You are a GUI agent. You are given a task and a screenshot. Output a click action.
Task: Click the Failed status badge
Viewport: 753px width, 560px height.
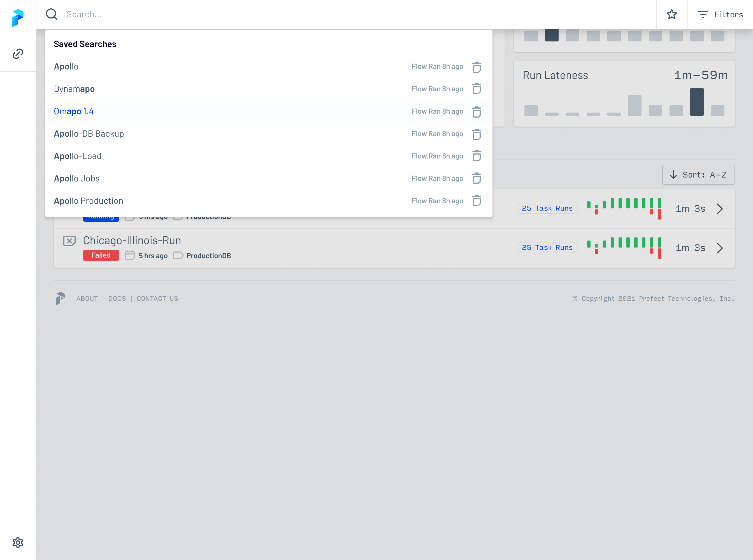click(x=101, y=255)
